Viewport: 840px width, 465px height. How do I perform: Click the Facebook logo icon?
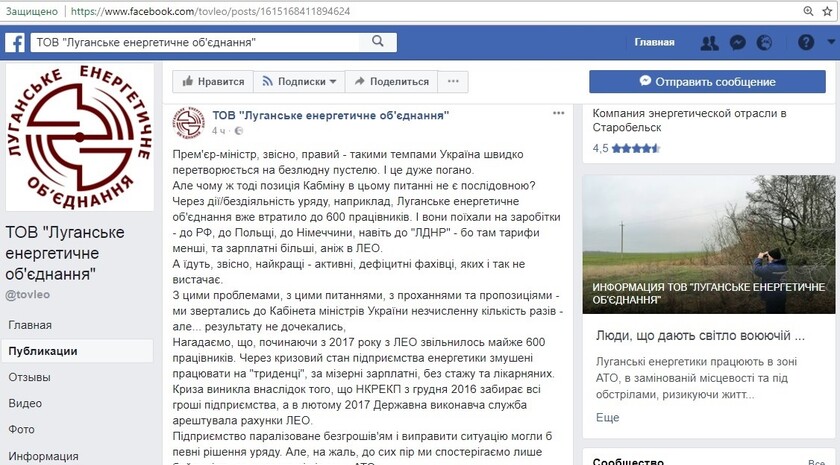point(15,42)
